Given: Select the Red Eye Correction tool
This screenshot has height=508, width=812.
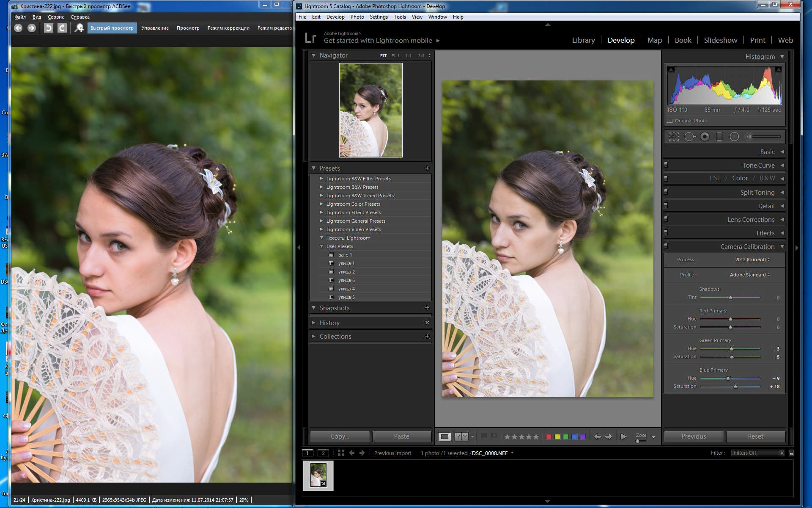Looking at the screenshot, I should [705, 136].
